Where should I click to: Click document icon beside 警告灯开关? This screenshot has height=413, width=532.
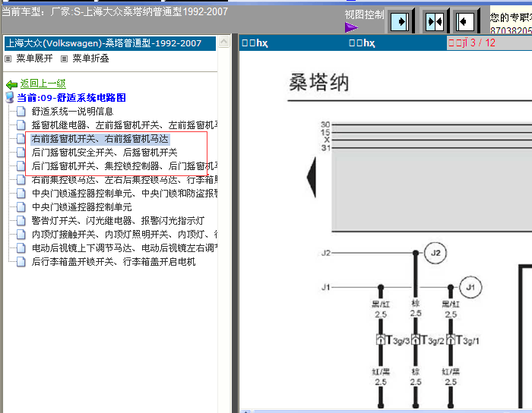21,221
